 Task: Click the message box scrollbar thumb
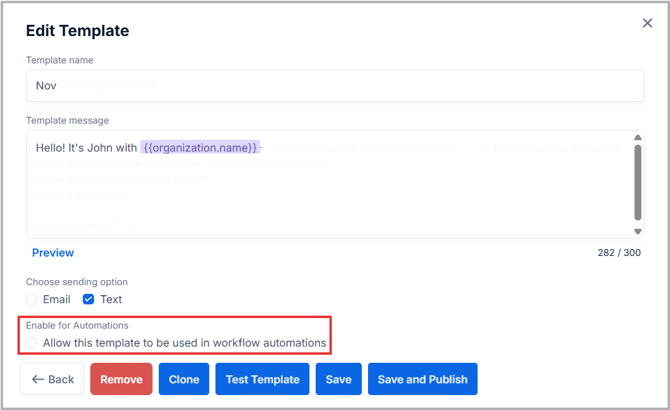click(637, 180)
